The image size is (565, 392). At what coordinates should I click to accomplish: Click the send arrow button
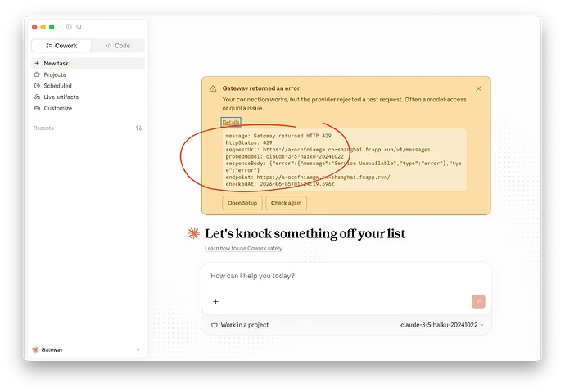(x=478, y=302)
